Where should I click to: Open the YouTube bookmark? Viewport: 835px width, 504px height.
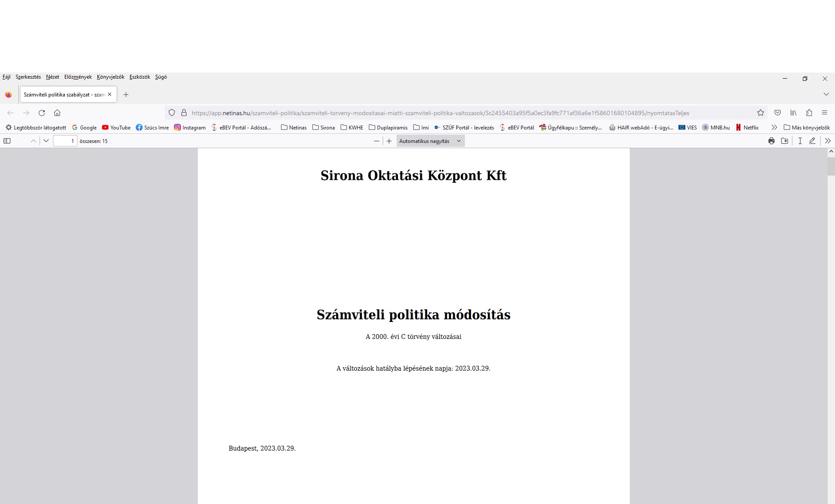[116, 127]
